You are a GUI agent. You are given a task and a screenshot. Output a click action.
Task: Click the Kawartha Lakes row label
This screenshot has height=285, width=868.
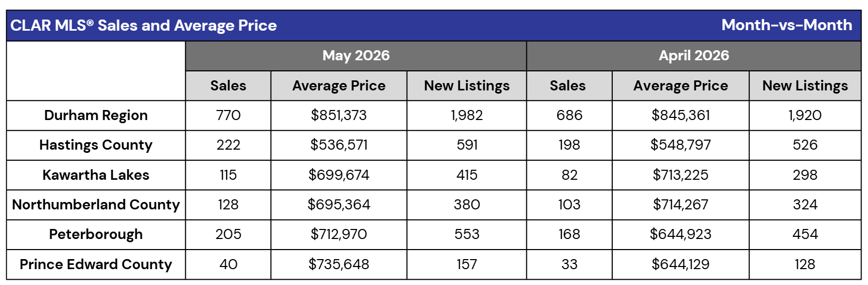(96, 175)
